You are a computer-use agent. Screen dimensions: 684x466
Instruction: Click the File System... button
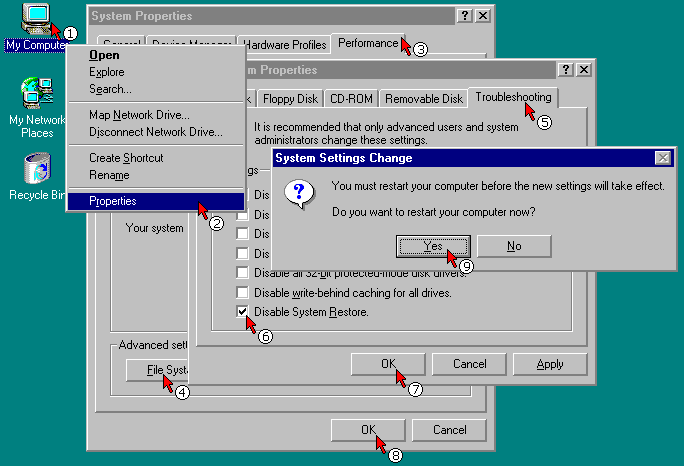[157, 370]
